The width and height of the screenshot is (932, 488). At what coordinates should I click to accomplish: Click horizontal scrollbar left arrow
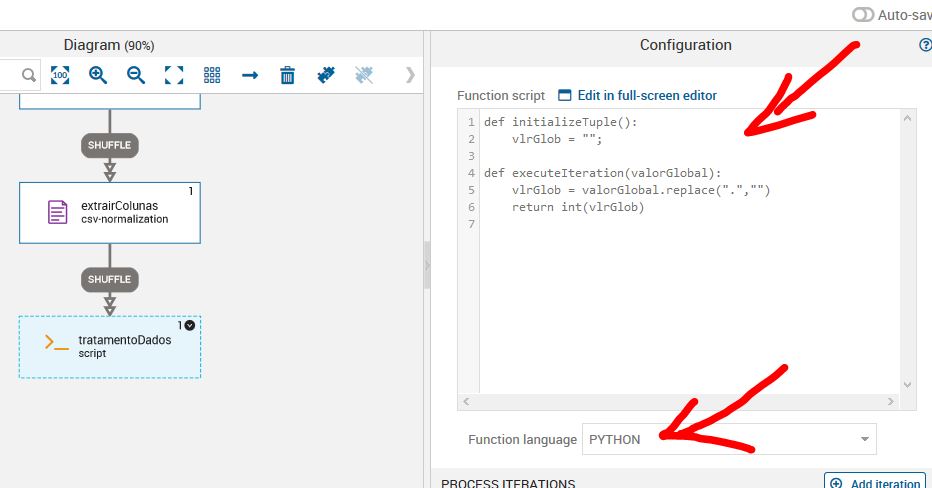pos(467,402)
